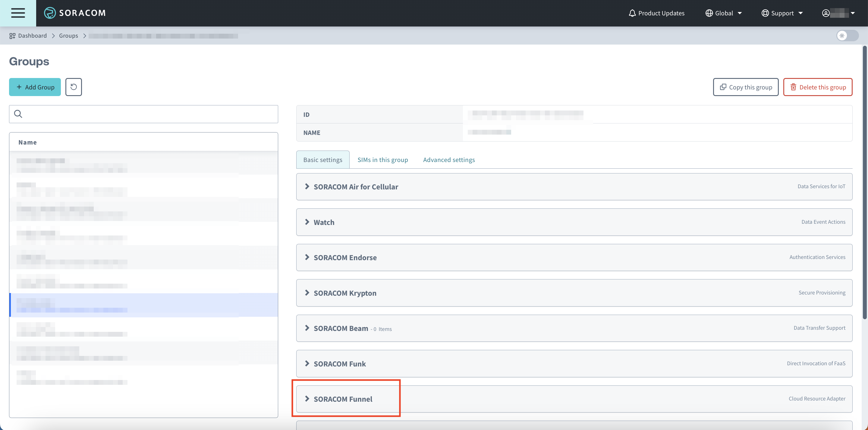The height and width of the screenshot is (430, 868).
Task: Click the Dashboard breadcrumb grid icon
Action: pyautogui.click(x=12, y=36)
